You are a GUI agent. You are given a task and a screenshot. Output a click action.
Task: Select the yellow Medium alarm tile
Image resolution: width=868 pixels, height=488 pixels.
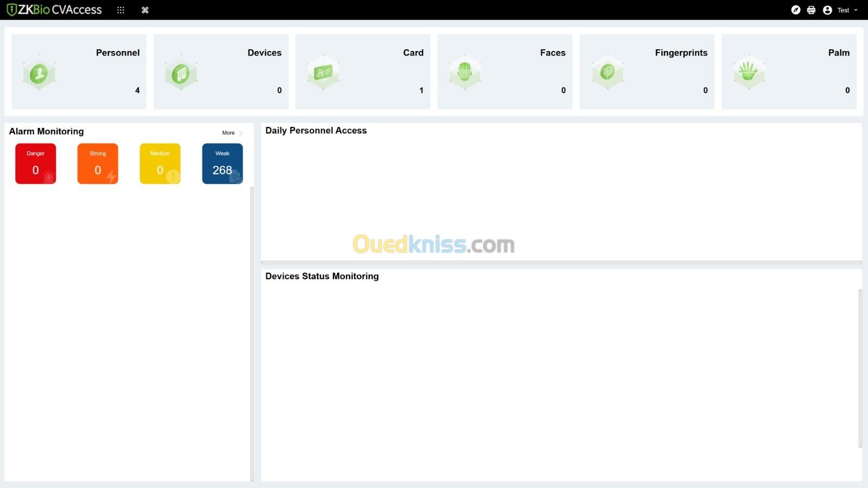(x=160, y=163)
